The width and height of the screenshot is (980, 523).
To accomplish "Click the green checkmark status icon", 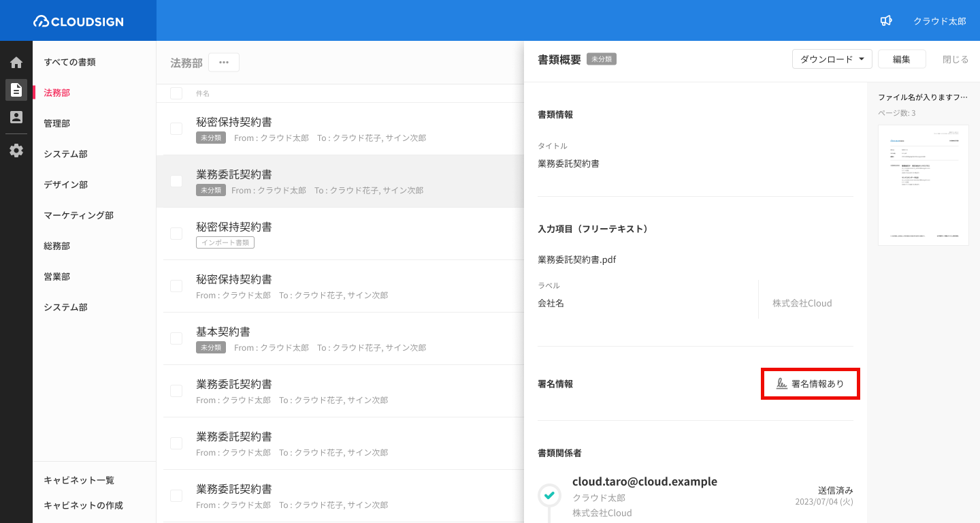I will point(549,494).
